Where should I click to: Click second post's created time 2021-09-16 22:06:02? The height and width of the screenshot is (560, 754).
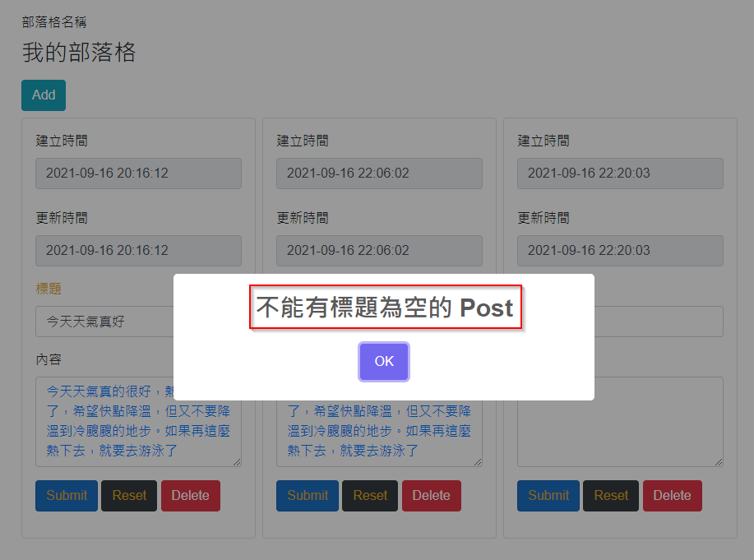tap(379, 174)
